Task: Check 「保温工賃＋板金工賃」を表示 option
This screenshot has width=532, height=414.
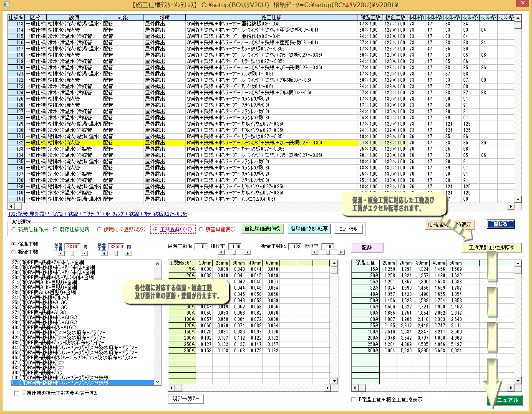Action: 354,400
